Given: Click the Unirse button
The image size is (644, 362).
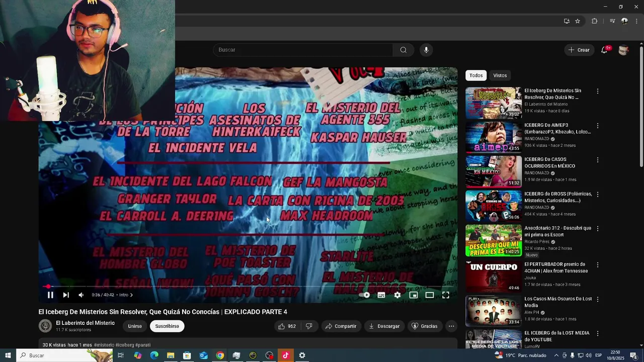Looking at the screenshot, I should coord(135,326).
